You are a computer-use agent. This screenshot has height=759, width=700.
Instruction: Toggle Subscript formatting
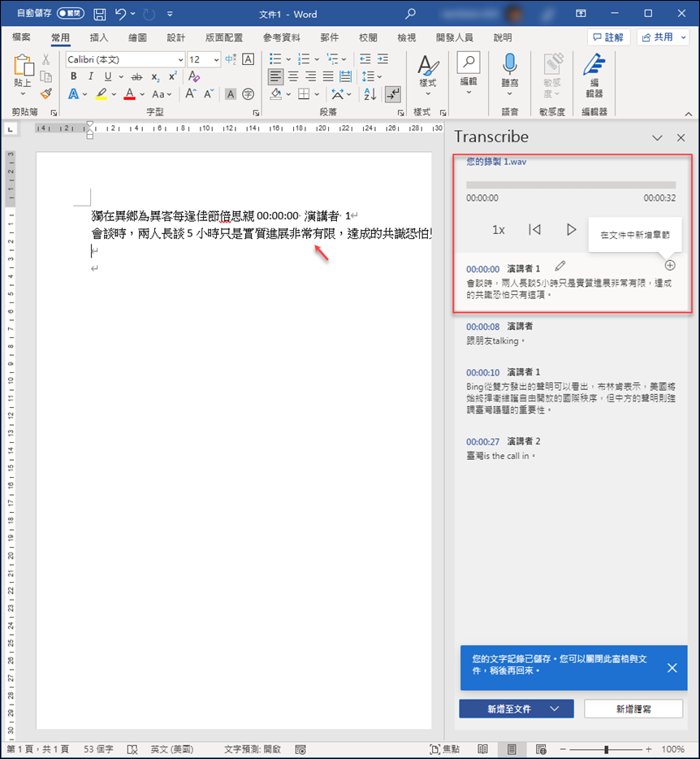155,77
